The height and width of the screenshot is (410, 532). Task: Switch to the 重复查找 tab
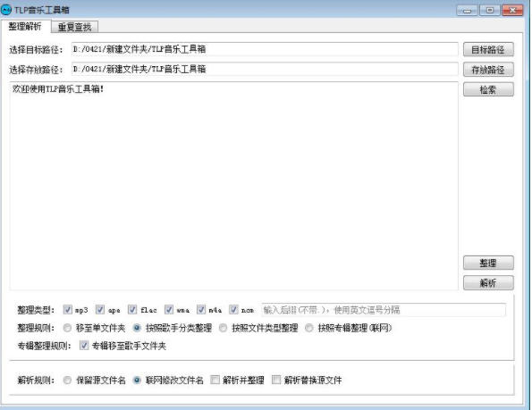pyautogui.click(x=74, y=27)
